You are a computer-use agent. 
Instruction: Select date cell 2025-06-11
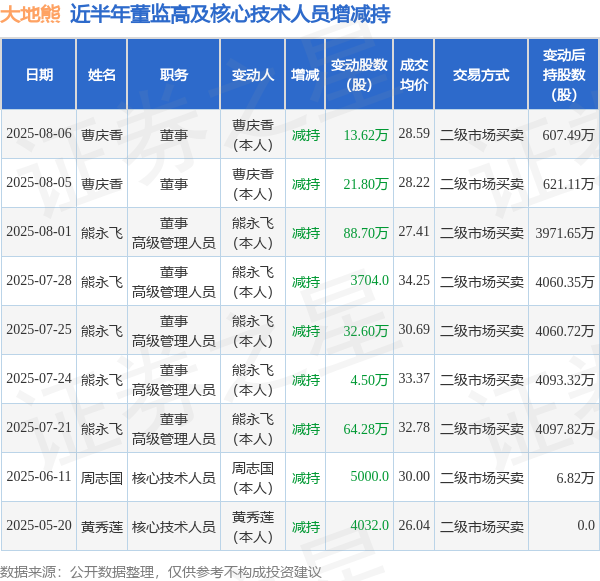pos(39,477)
